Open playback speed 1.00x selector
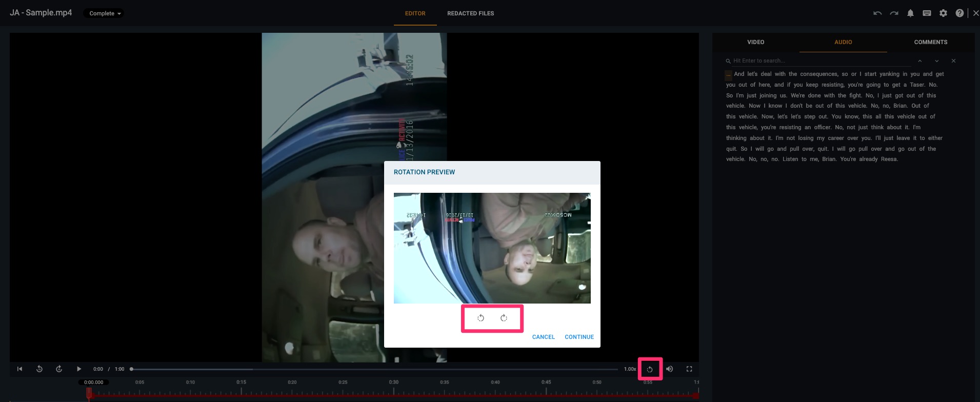The width and height of the screenshot is (980, 402). 630,369
